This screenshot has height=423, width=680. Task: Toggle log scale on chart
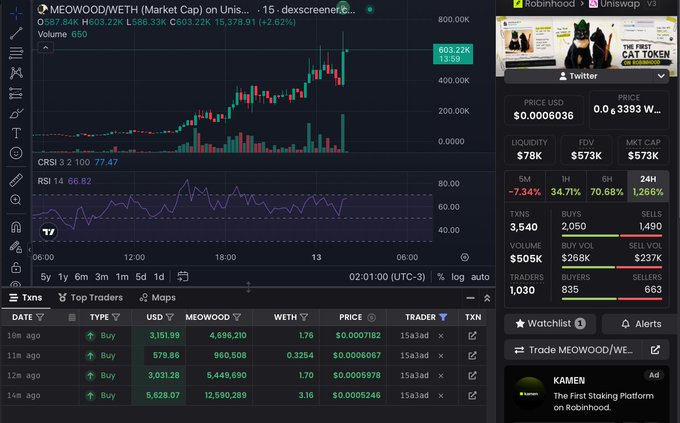click(x=458, y=277)
